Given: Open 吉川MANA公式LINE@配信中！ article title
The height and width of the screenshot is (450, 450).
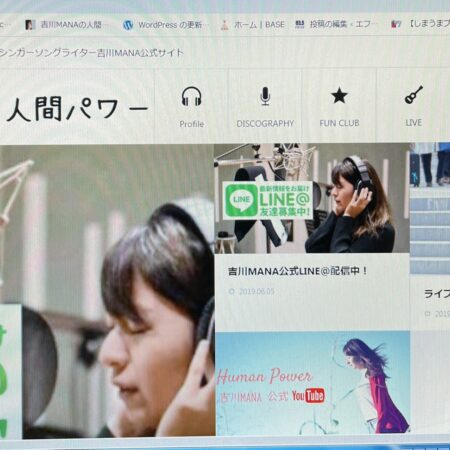Looking at the screenshot, I should click(x=298, y=271).
